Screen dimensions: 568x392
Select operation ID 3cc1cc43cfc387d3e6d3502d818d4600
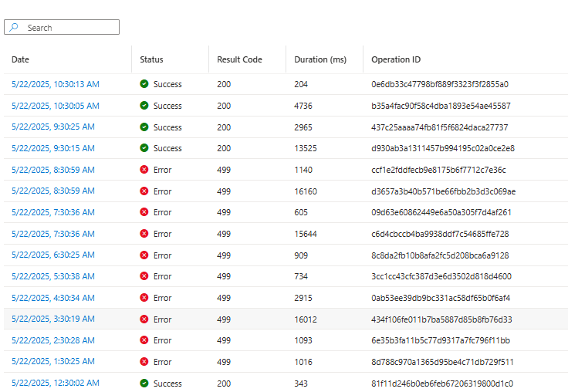(441, 276)
